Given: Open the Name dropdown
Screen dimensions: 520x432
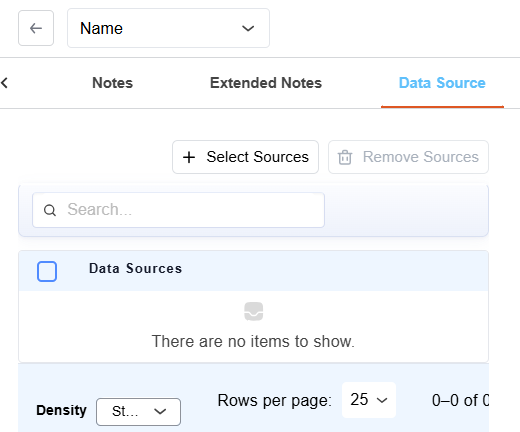Looking at the screenshot, I should point(168,28).
